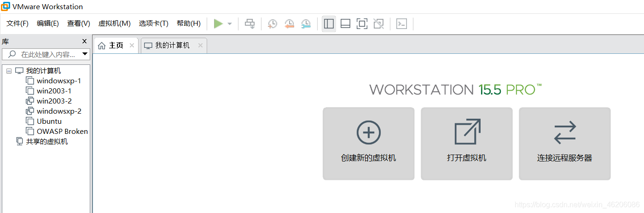Revert to snapshot toolbar icon

pos(289,23)
